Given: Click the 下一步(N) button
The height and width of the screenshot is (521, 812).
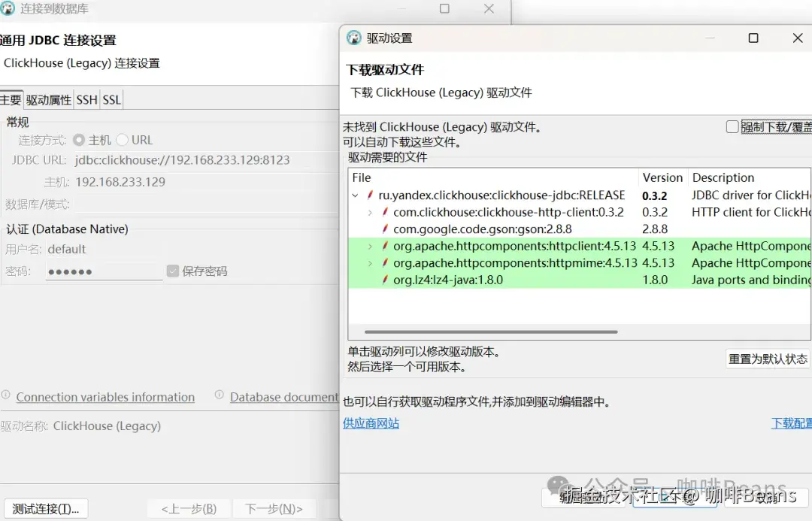Looking at the screenshot, I should (x=274, y=508).
